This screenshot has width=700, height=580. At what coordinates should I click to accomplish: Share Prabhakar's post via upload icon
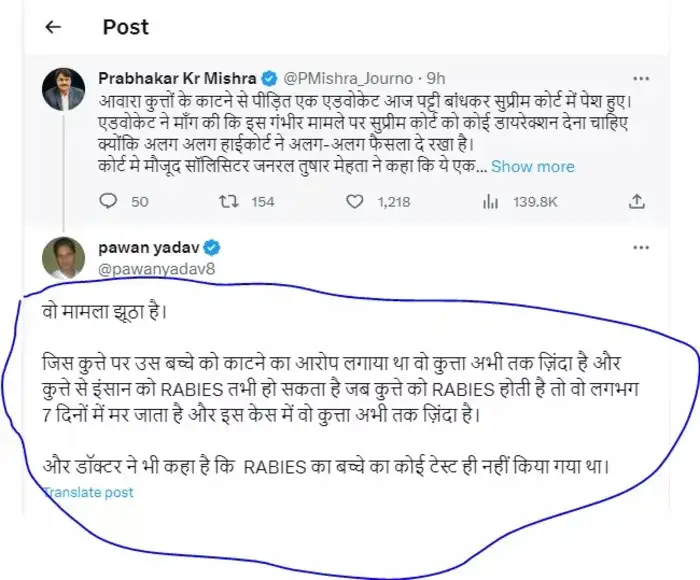click(637, 202)
